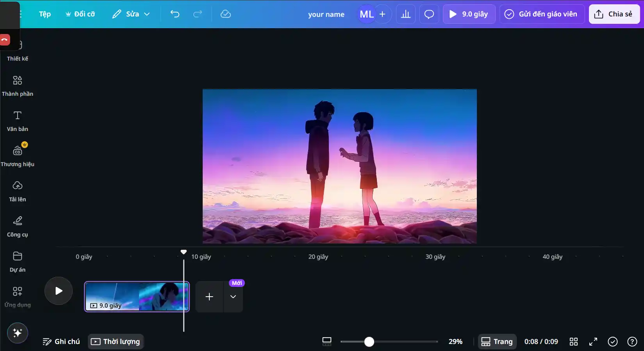The image size is (644, 351).
Task: Enter fullscreen presentation mode
Action: coord(593,342)
